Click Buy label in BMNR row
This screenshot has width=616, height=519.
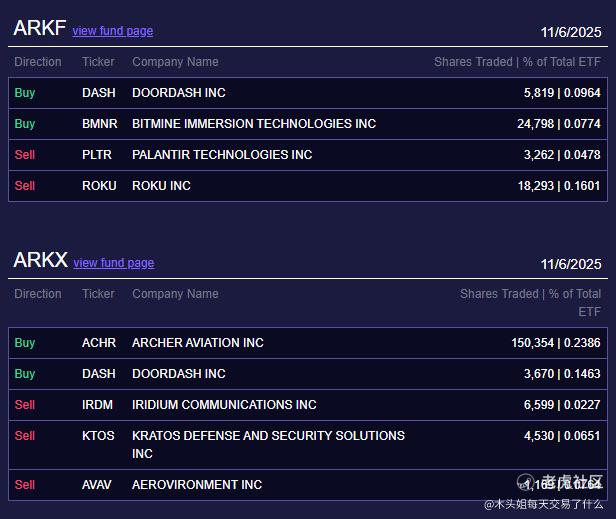25,124
